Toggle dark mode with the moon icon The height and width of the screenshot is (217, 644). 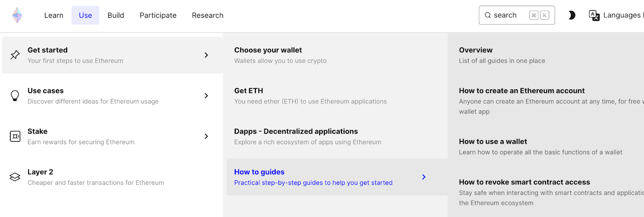[x=572, y=15]
